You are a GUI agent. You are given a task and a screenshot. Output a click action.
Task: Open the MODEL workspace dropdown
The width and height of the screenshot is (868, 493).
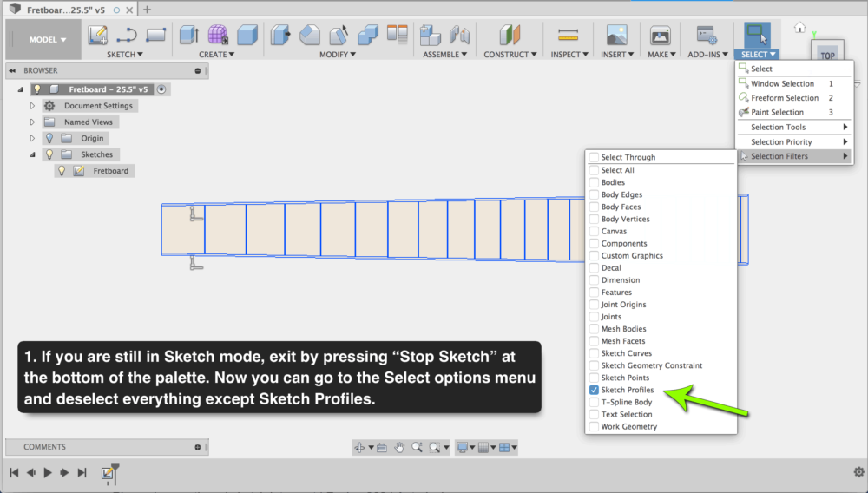pos(47,40)
